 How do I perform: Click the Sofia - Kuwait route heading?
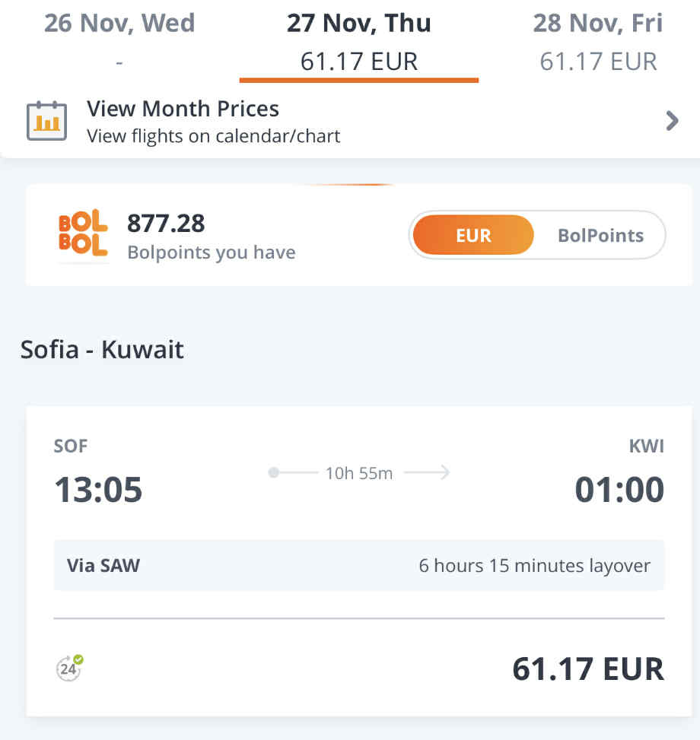pyautogui.click(x=102, y=349)
